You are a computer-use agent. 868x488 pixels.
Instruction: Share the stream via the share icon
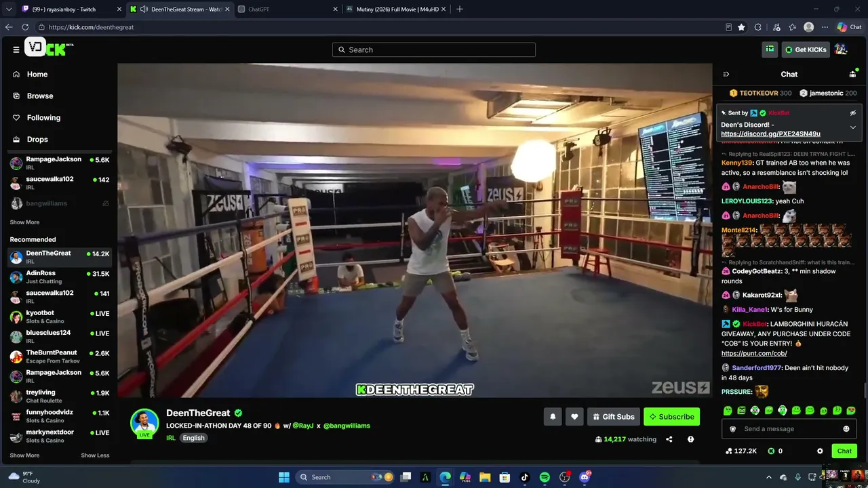coord(669,439)
